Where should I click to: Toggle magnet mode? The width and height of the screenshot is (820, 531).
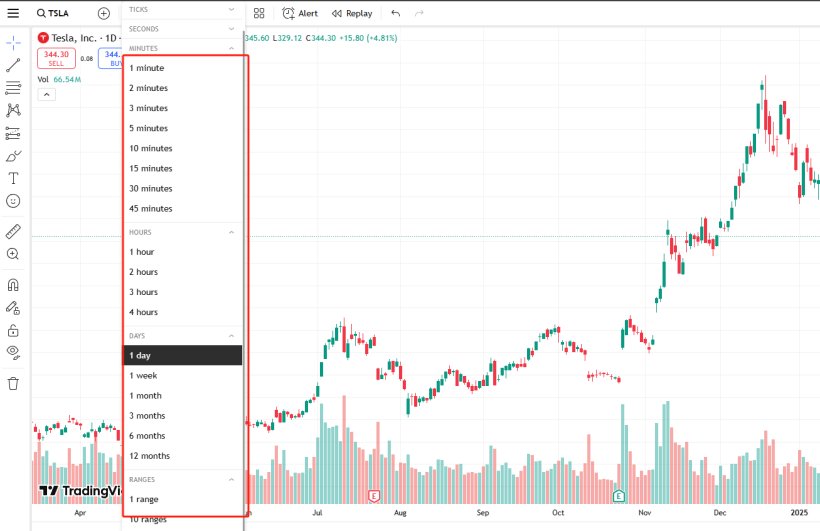(13, 285)
